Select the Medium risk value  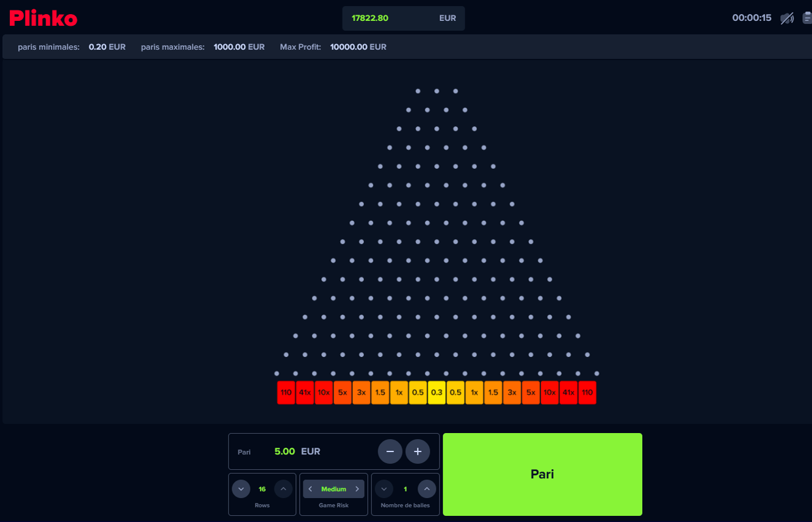[x=334, y=489]
